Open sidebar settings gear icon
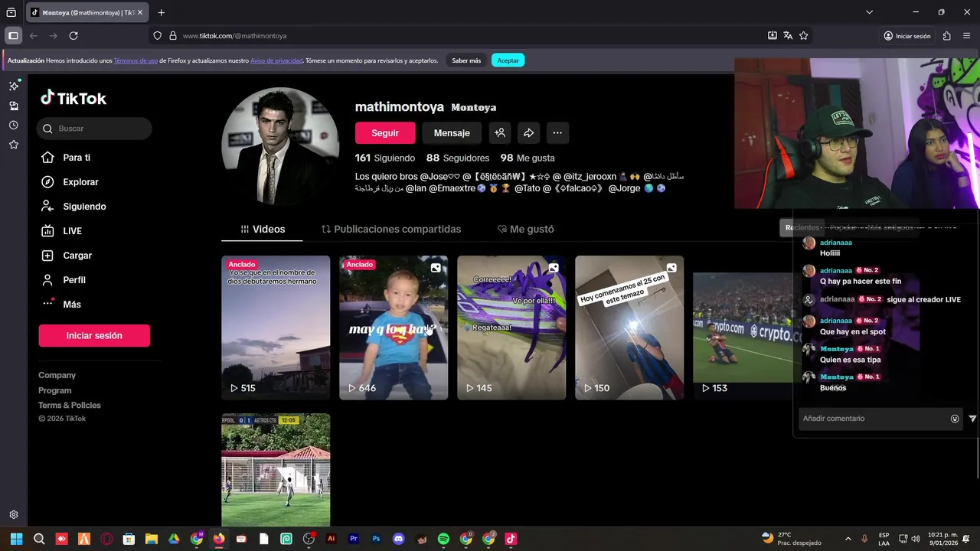 pos(14,515)
